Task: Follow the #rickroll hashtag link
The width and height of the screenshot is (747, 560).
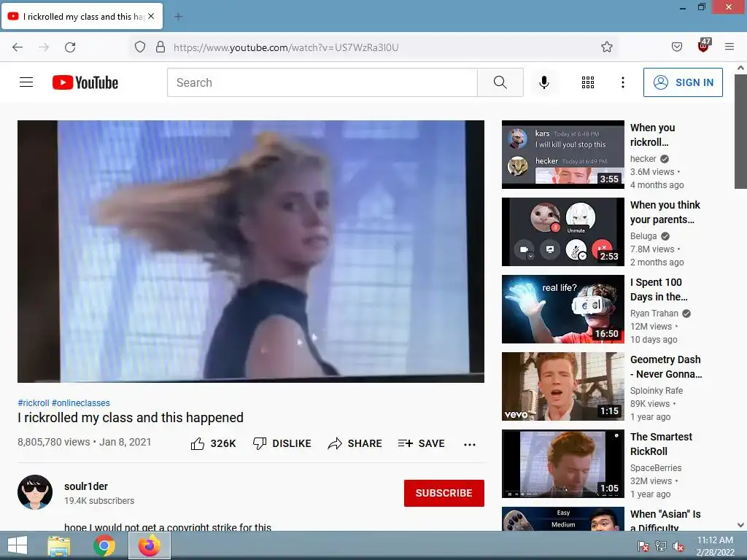Action: pos(34,402)
